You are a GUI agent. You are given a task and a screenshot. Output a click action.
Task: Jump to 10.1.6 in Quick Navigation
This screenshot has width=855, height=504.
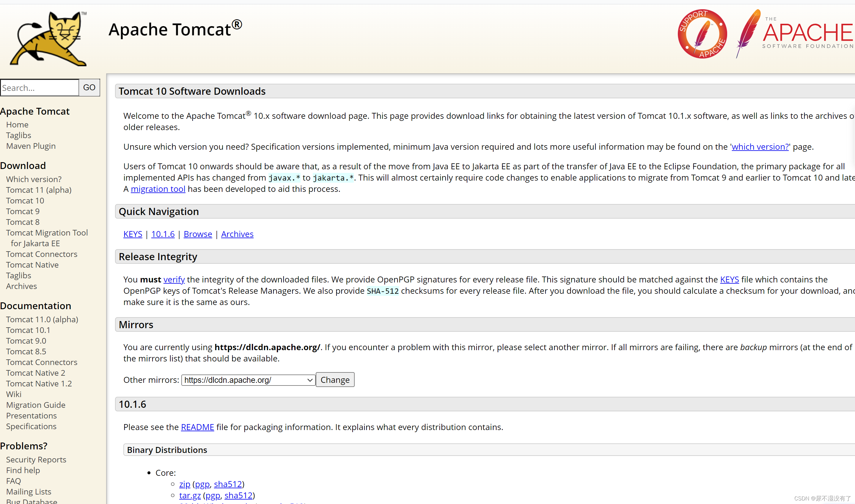[163, 234]
